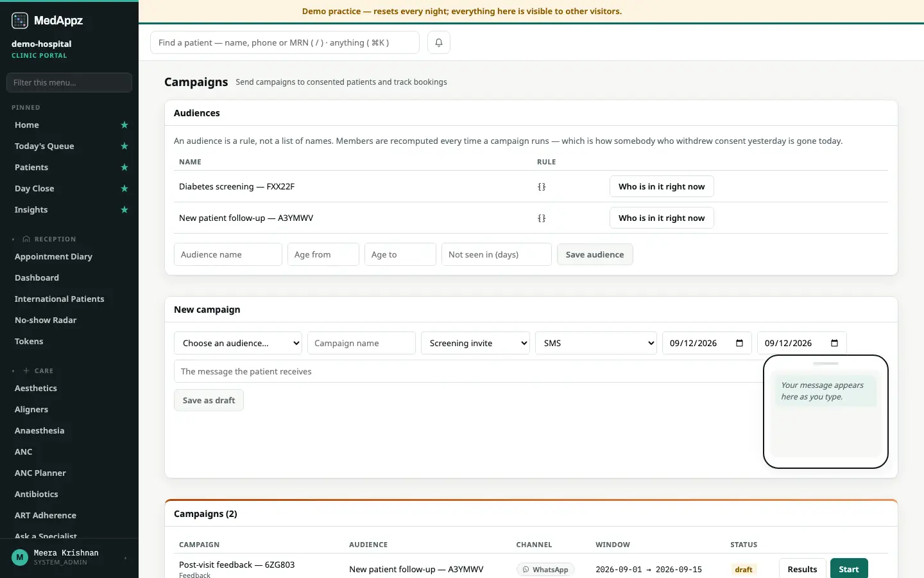Show who is in Diabetes screening now
The image size is (924, 578).
pos(662,187)
